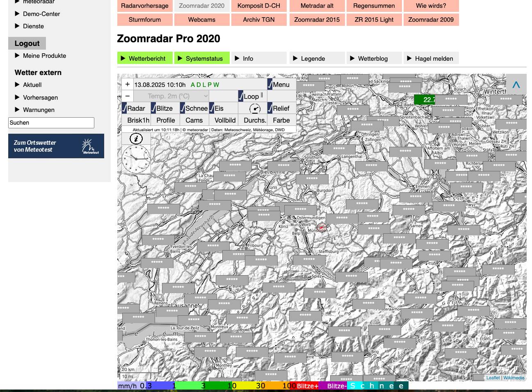Click the Logout button
The height and width of the screenshot is (392, 532).
pyautogui.click(x=27, y=43)
